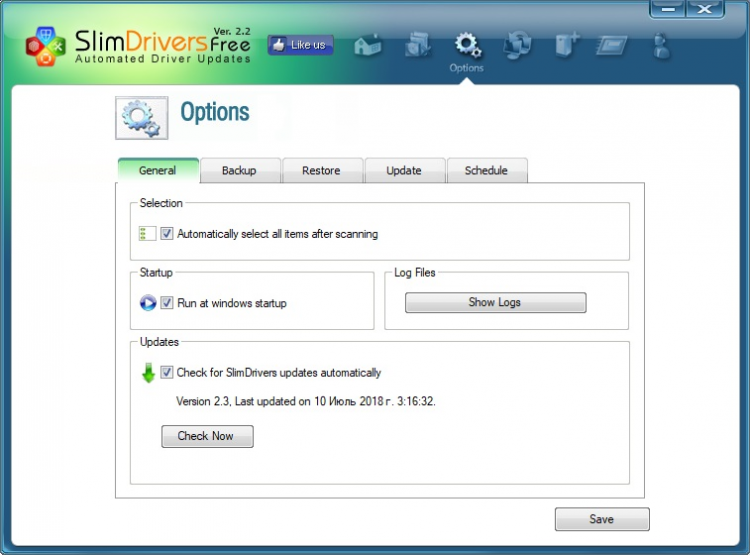Screen dimensions: 750x555
Task: Click the blue play icon in Startup
Action: pos(148,303)
